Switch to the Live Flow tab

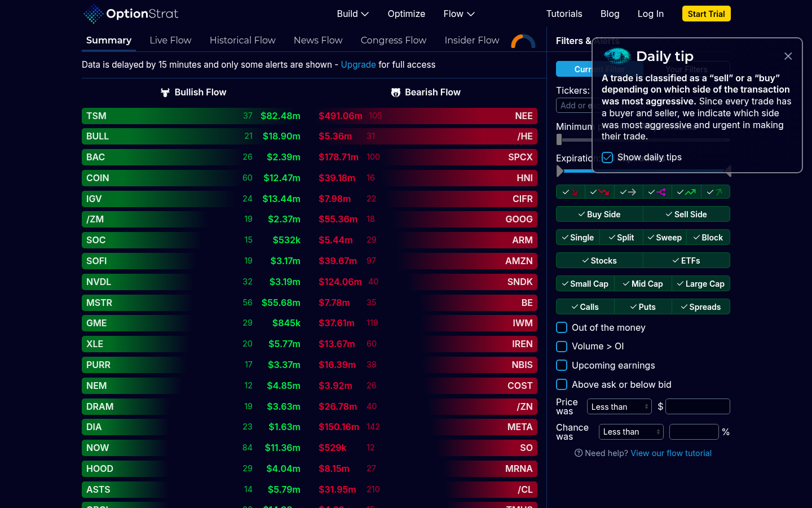(171, 40)
